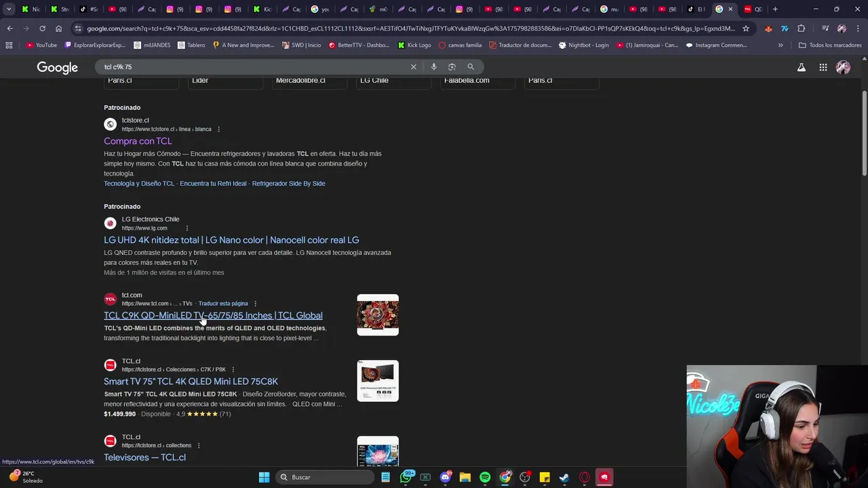Open Chrome three-dot main menu
868x488 pixels.
pyautogui.click(x=858, y=28)
